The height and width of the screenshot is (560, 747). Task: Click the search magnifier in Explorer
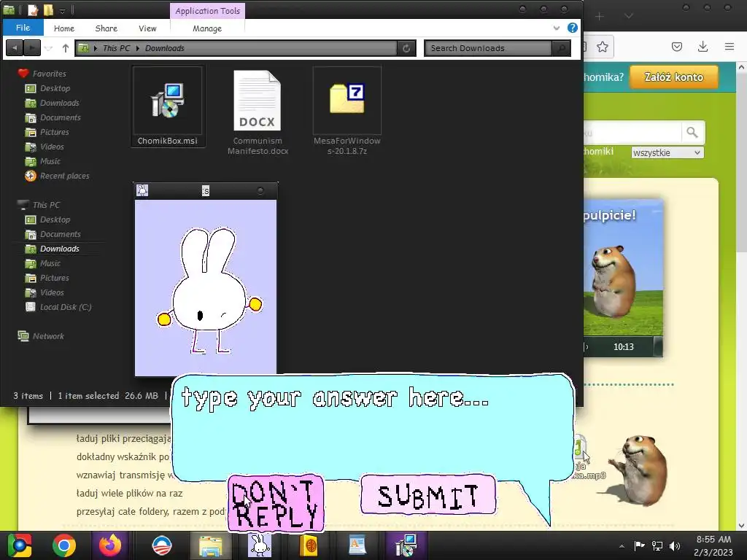pos(561,48)
